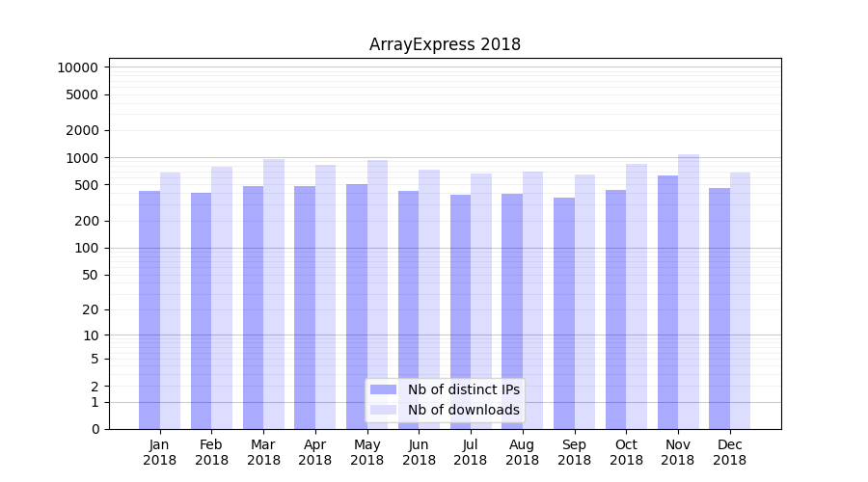Click the 0 y-axis tick label
The height and width of the screenshot is (482, 868).
pos(95,429)
